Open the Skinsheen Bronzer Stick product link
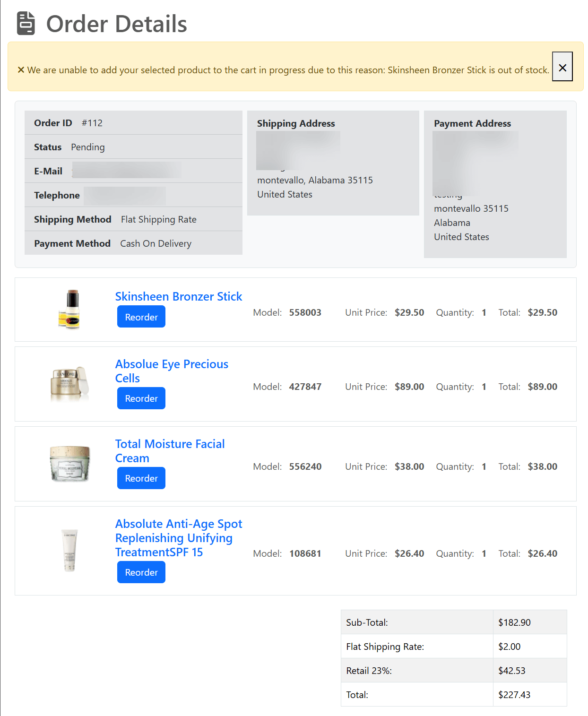 click(178, 296)
